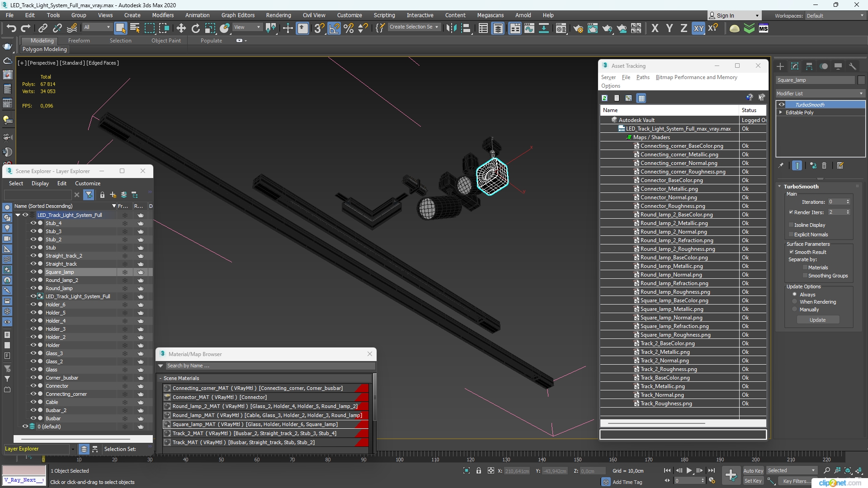868x488 pixels.
Task: Open the Rendering menu
Action: click(x=278, y=15)
